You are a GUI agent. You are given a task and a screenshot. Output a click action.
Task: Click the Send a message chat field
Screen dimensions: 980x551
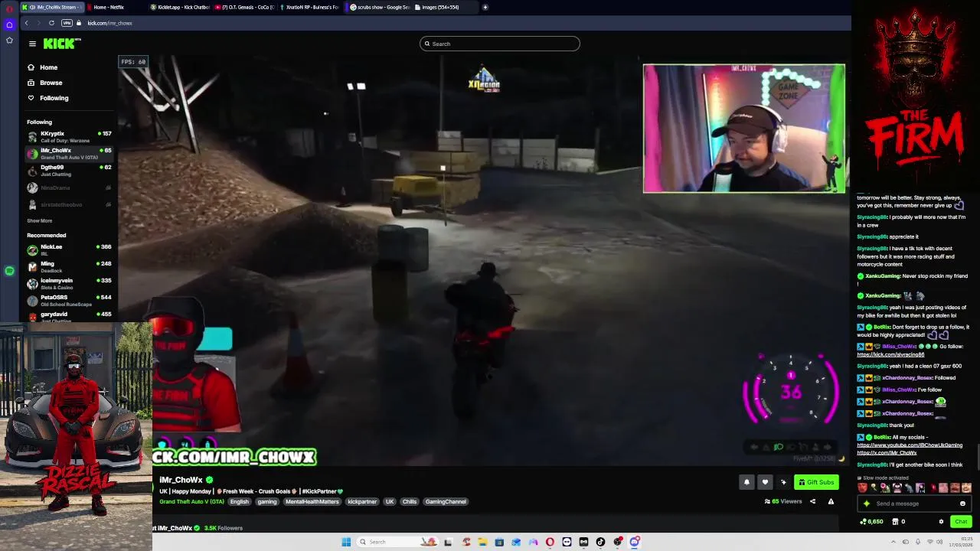(x=915, y=504)
